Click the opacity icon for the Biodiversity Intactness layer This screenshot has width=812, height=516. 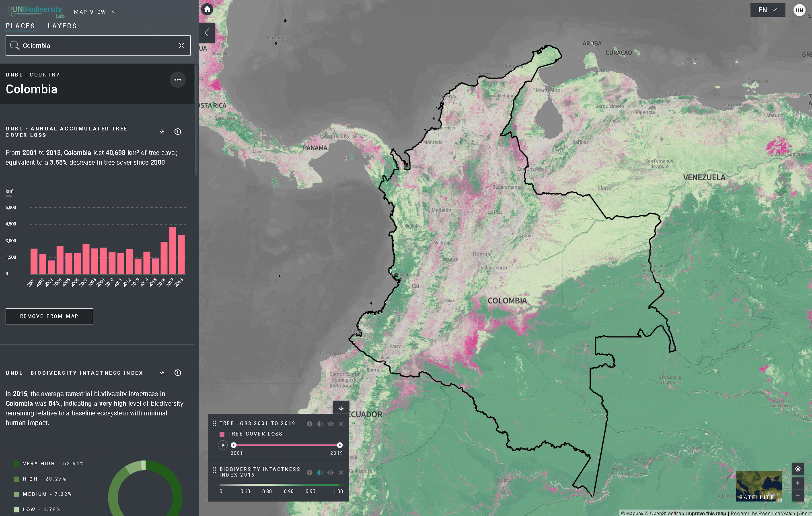(320, 473)
